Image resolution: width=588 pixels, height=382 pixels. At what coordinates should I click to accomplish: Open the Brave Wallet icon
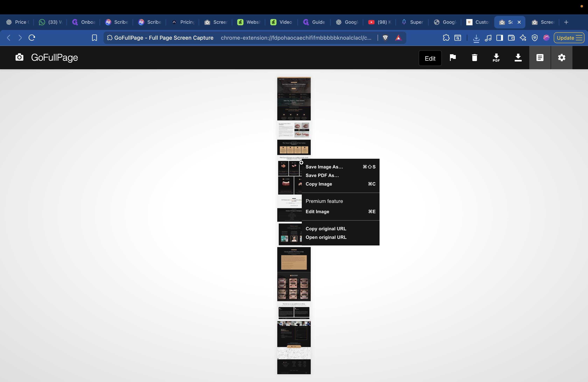coord(511,38)
